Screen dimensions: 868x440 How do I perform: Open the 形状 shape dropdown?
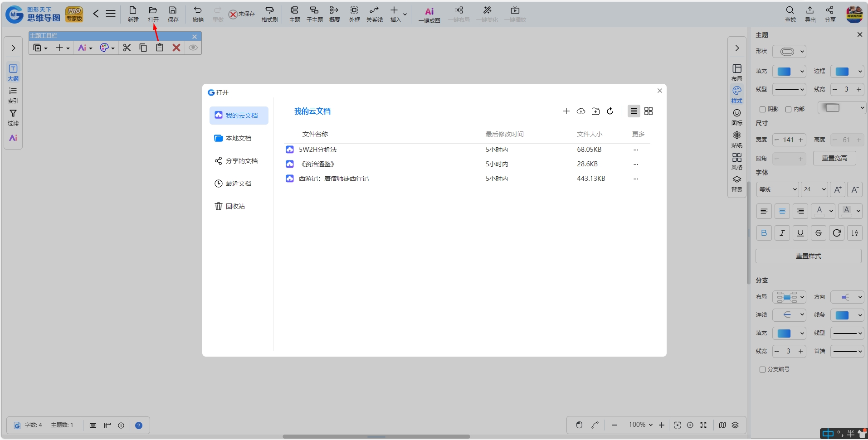789,51
